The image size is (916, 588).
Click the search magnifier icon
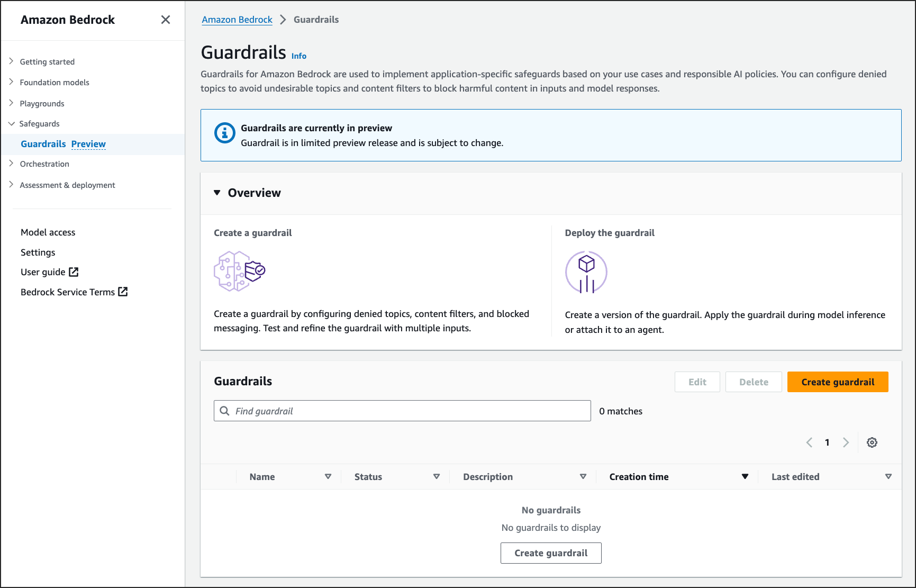(x=225, y=411)
